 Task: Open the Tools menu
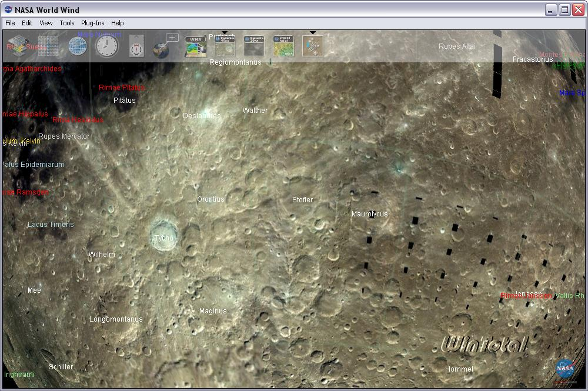coord(67,23)
